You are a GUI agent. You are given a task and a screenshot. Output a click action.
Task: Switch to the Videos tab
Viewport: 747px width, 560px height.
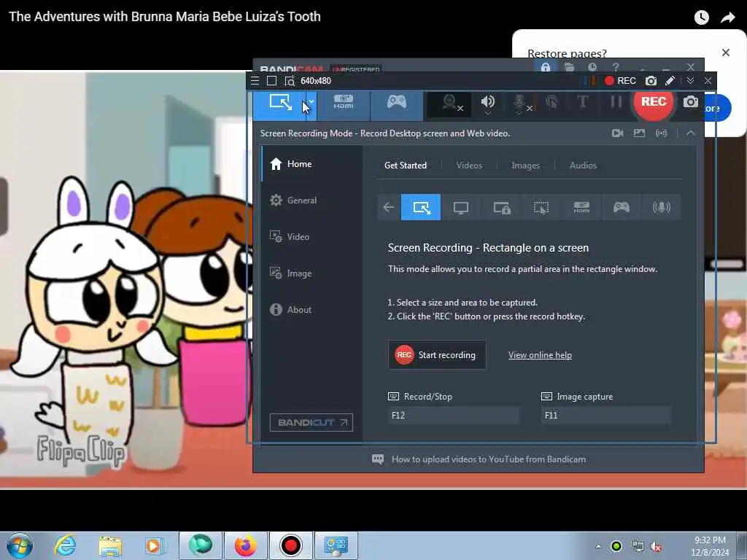[x=469, y=166]
